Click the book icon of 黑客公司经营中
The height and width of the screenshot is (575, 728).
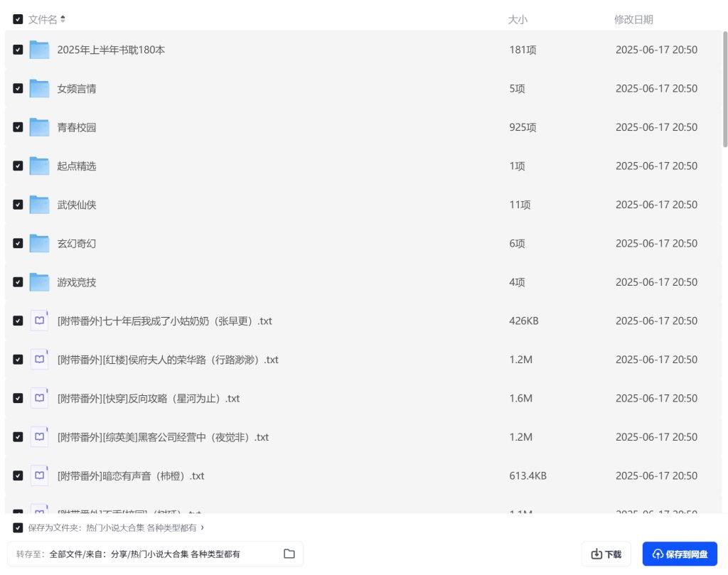tap(40, 437)
